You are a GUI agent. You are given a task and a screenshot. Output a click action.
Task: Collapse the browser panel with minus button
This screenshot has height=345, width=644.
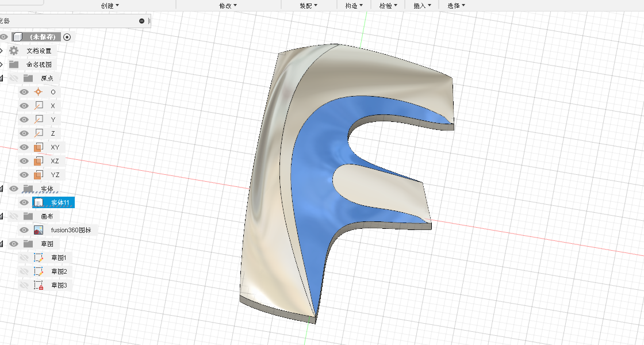tap(141, 21)
